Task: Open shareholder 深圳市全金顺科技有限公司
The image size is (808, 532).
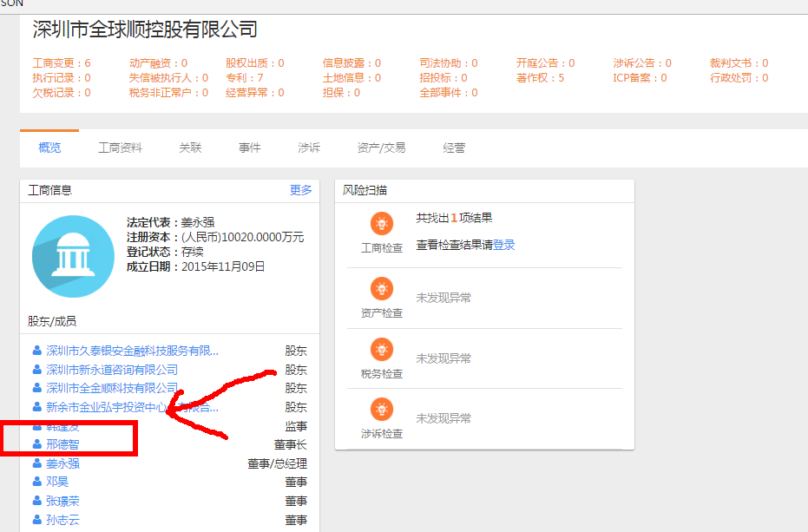Action: click(112, 388)
